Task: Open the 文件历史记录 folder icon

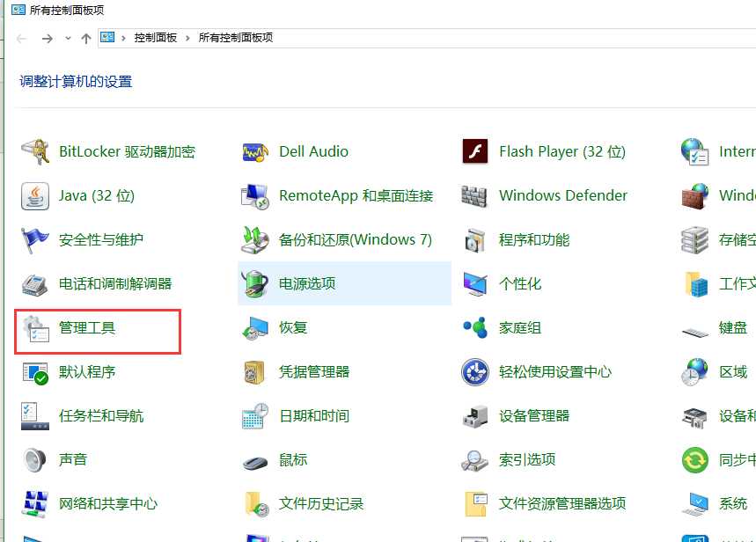Action: click(256, 504)
